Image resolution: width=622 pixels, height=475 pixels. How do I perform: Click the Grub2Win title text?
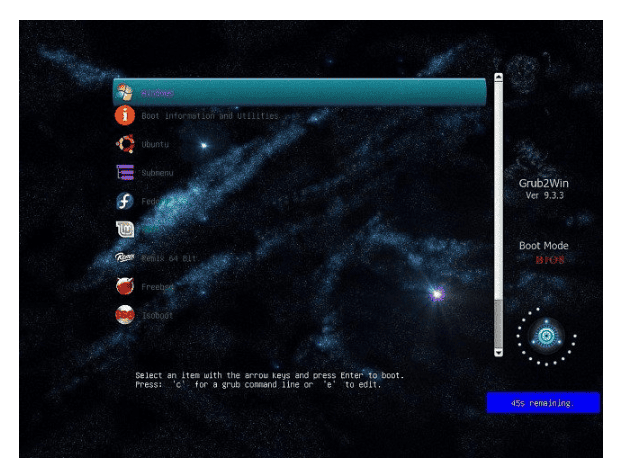click(543, 183)
